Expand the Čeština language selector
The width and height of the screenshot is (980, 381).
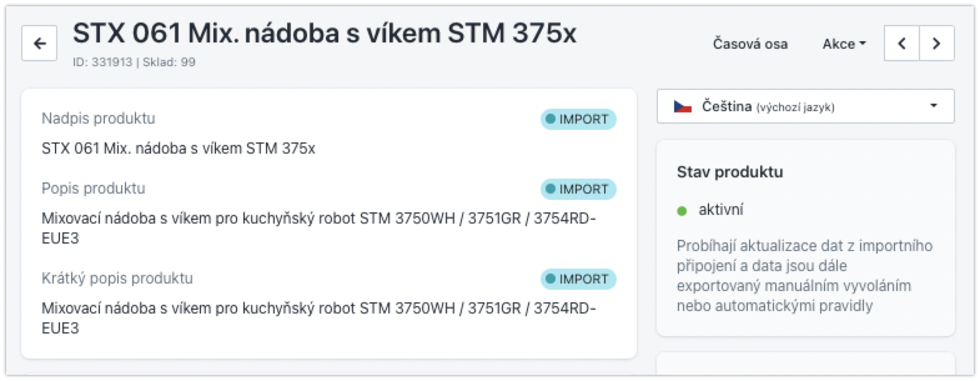[805, 106]
